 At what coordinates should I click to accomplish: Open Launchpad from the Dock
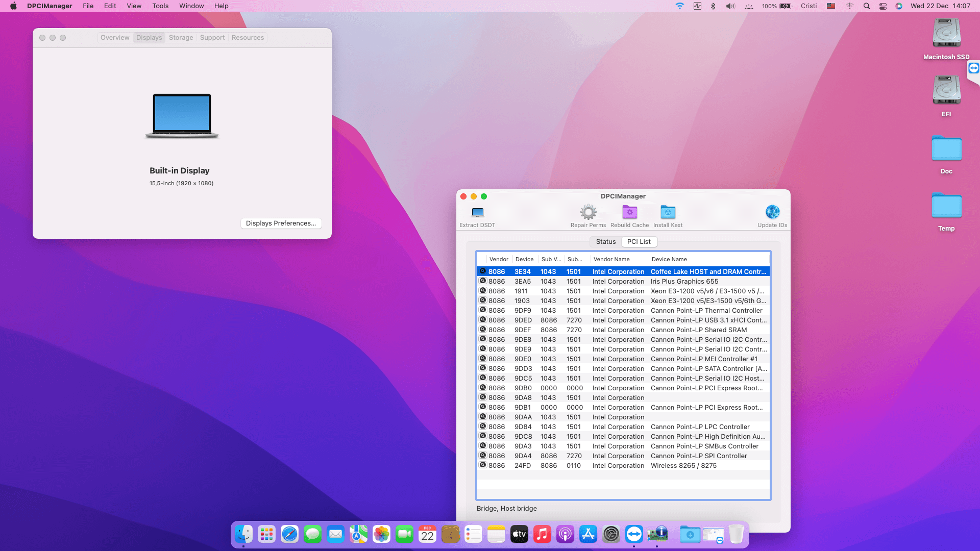266,534
